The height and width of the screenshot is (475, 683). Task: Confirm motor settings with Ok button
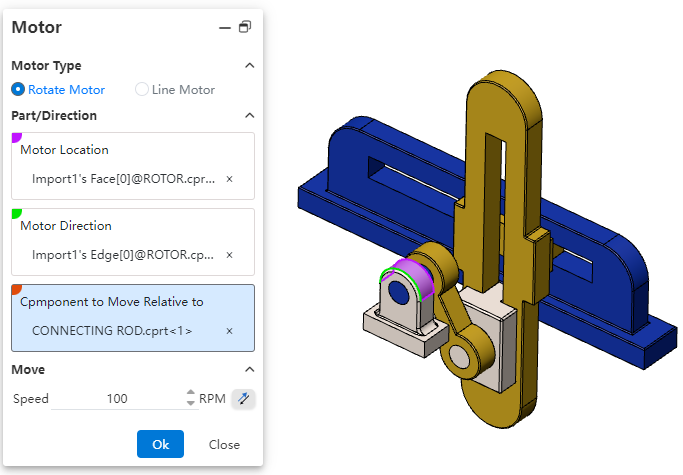click(160, 444)
